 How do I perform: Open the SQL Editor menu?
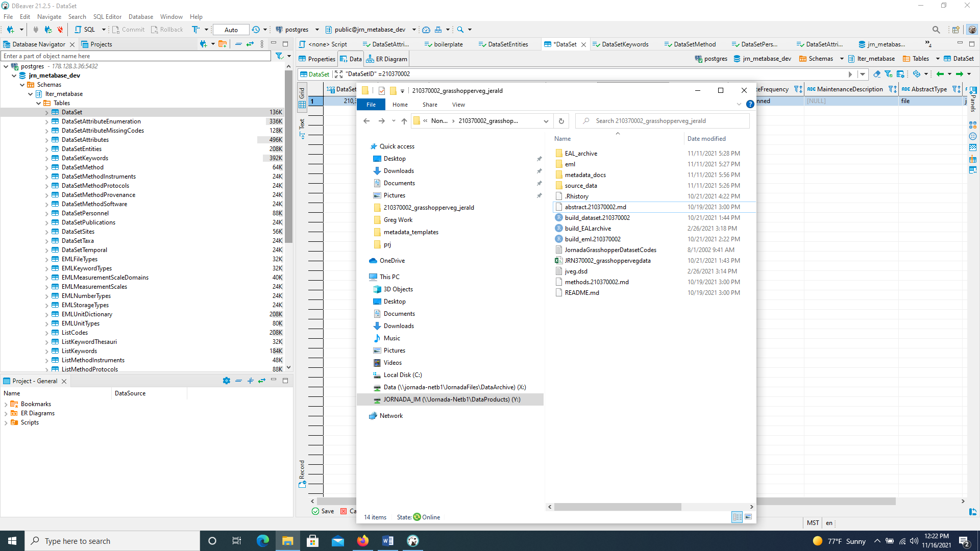tap(107, 16)
